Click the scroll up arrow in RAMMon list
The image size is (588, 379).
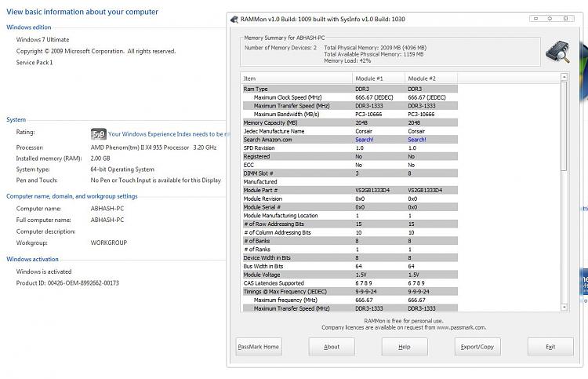(564, 77)
